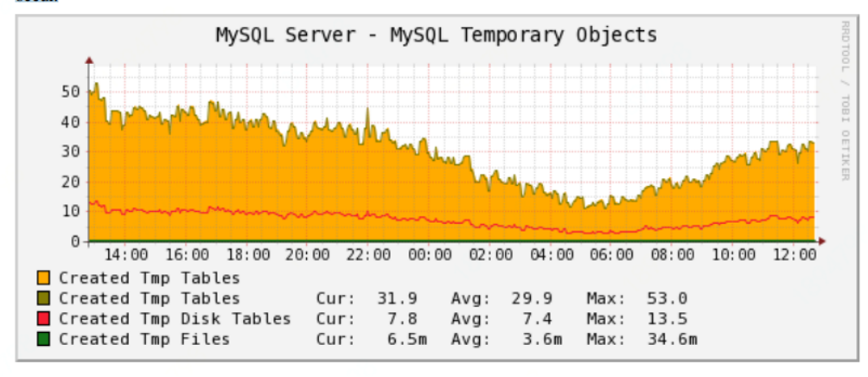Viewport: 868px width, 377px height.
Task: Click the Max value 34.6m
Action: coord(672,339)
